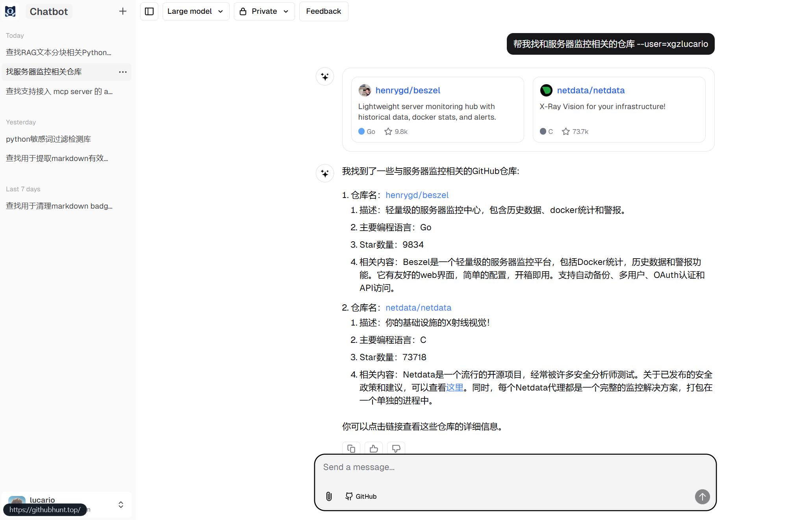Open chat 查找用于提取markdown有效...
The height and width of the screenshot is (520, 812).
(57, 158)
